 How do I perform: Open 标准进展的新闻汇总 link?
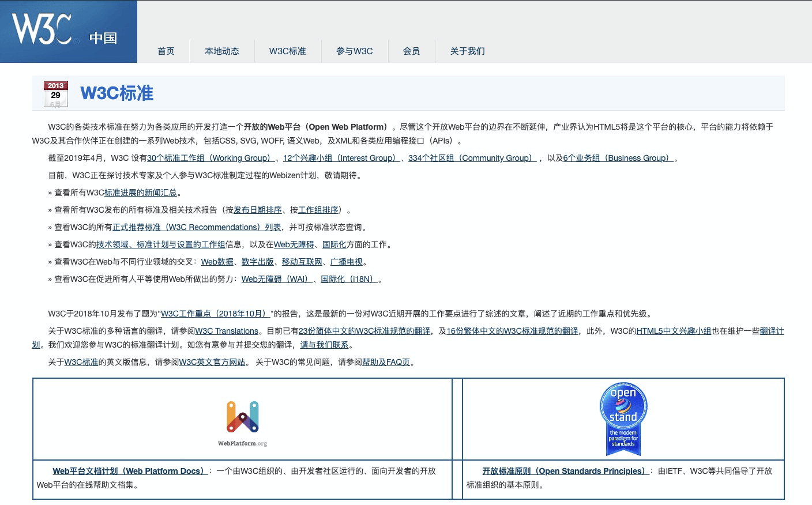click(x=141, y=193)
